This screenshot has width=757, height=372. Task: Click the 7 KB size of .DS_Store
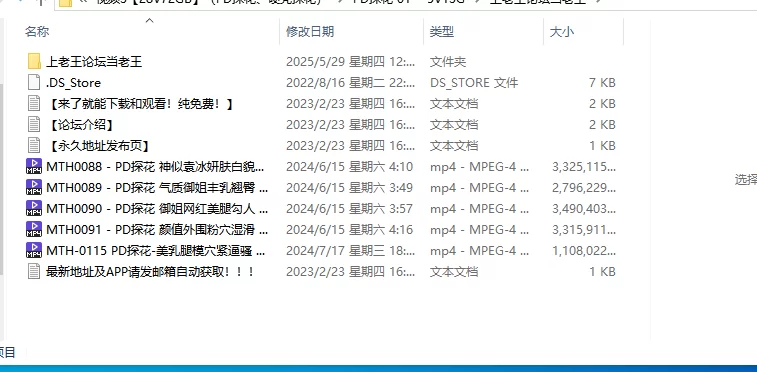click(602, 83)
